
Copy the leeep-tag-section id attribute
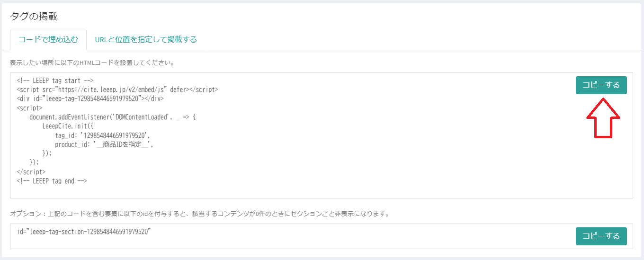click(601, 236)
